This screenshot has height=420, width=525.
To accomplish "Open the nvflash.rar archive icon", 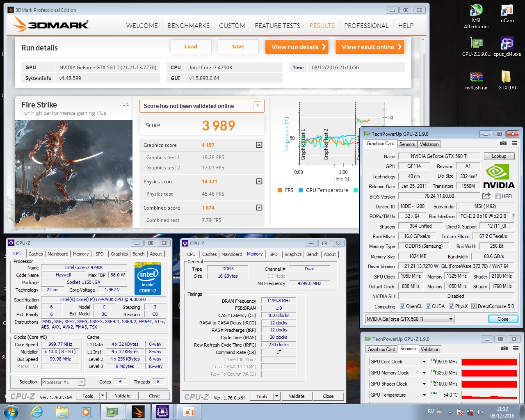I will (x=476, y=81).
